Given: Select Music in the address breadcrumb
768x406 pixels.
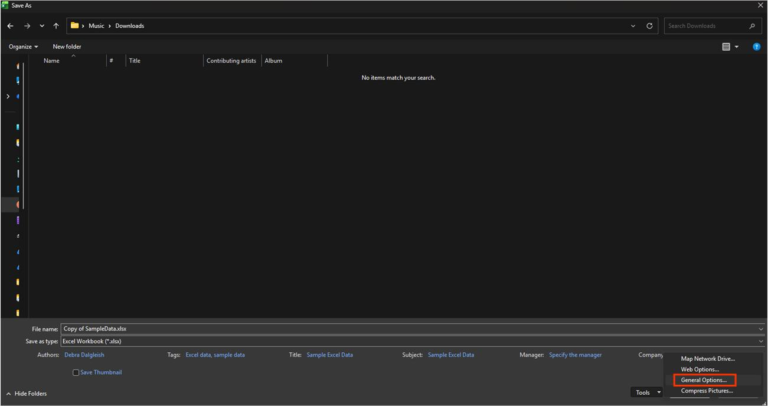Looking at the screenshot, I should click(x=96, y=26).
